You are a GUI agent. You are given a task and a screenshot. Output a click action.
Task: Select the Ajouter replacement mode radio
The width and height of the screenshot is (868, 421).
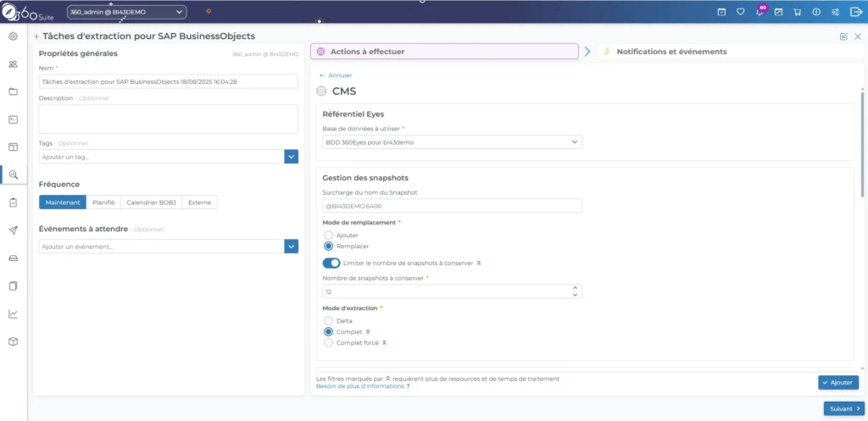(329, 234)
